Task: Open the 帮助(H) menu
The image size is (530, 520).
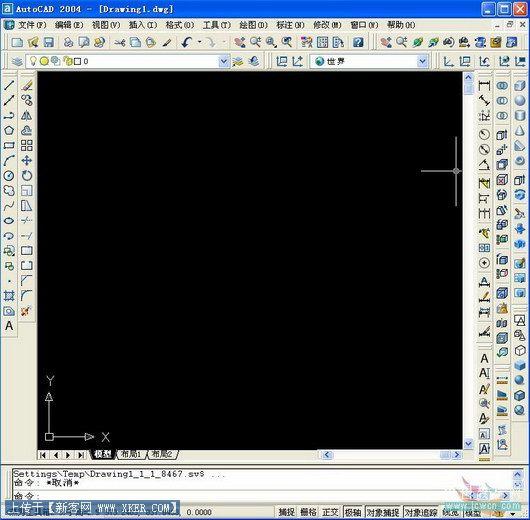Action: [401, 25]
